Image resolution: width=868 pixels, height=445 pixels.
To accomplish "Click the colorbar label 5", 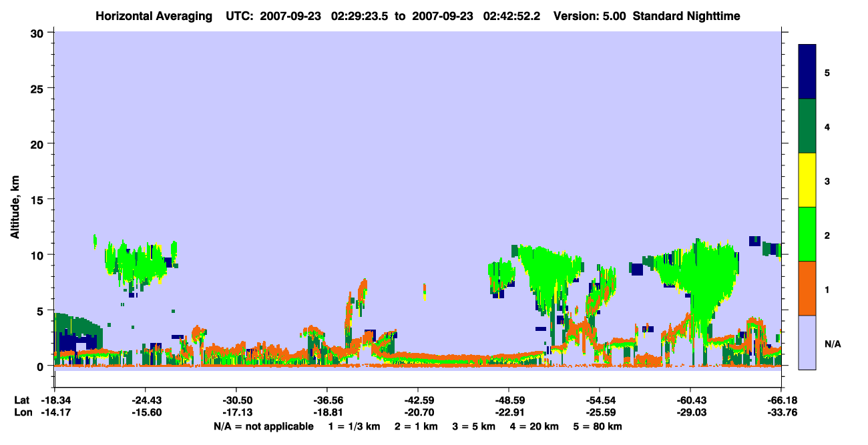I will 827,72.
